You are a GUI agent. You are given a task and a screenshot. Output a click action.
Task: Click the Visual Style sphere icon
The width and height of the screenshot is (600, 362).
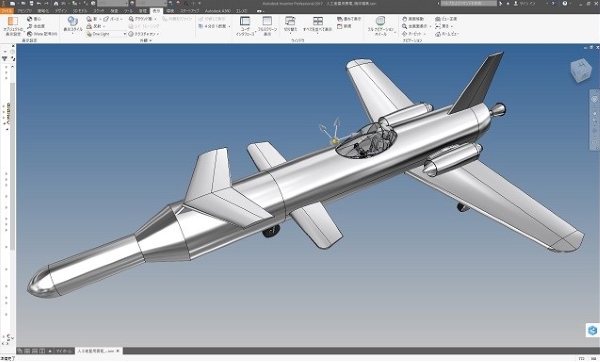coord(73,21)
